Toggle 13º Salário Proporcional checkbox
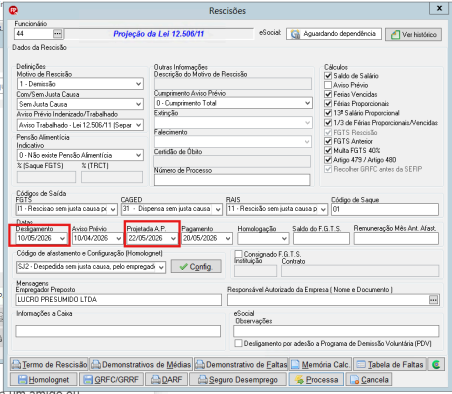This screenshot has width=452, height=394. [328, 113]
